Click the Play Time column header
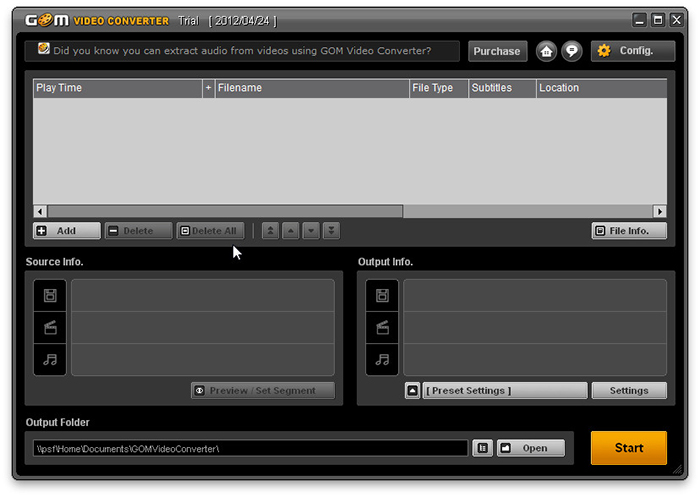700x497 pixels. click(x=117, y=88)
